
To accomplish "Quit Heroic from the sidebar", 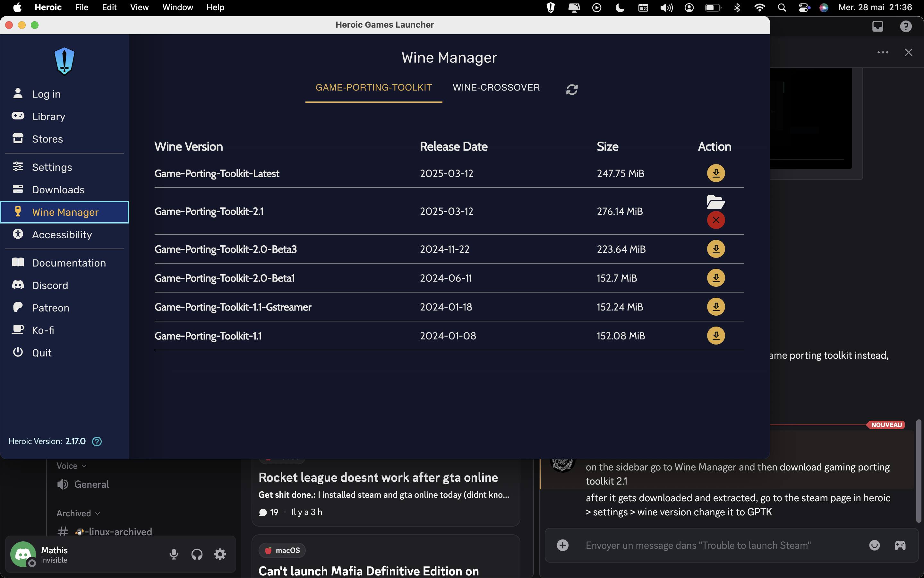I will click(64, 353).
